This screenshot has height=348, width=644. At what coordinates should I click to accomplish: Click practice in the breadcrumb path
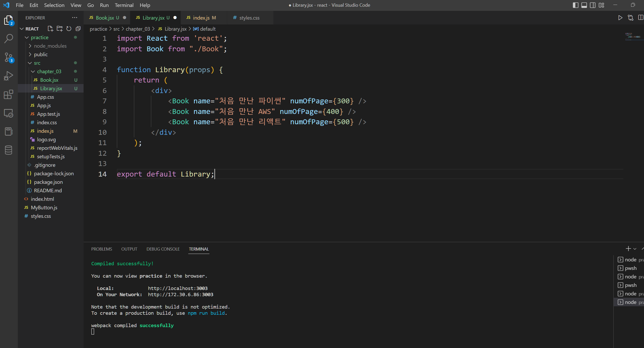(x=98, y=29)
